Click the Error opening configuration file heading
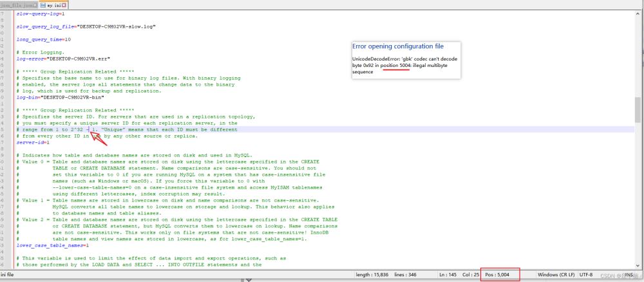 (x=397, y=46)
